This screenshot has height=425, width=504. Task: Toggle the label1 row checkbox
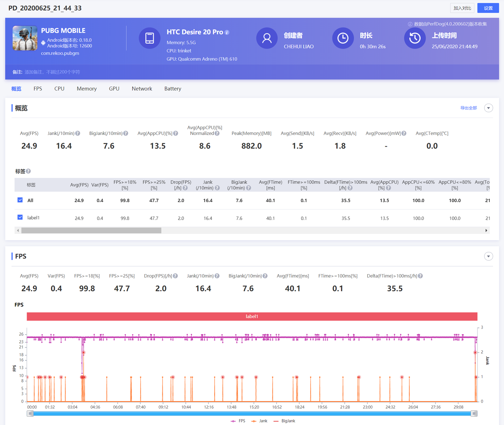coord(20,218)
